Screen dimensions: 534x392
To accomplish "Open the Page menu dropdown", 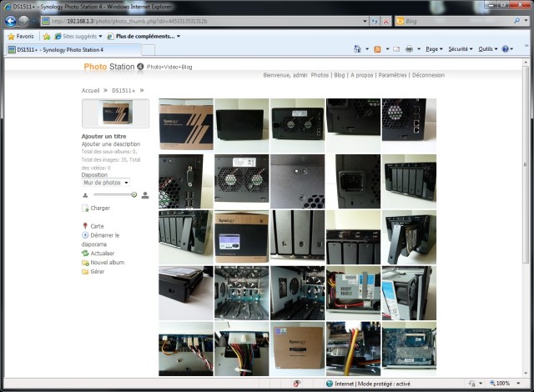I will tap(434, 49).
